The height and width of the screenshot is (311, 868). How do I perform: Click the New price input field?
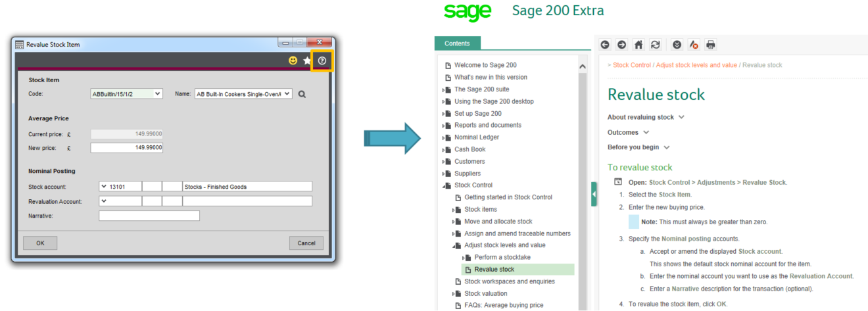(126, 148)
